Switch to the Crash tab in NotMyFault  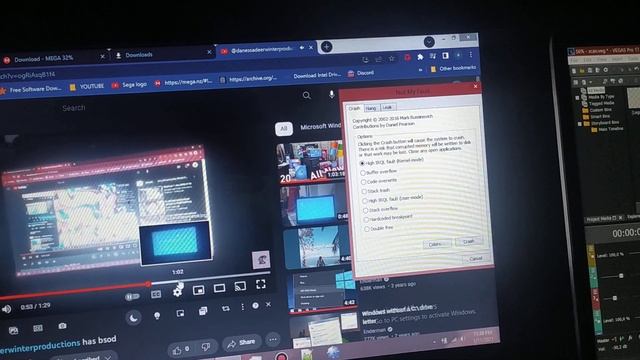(354, 109)
